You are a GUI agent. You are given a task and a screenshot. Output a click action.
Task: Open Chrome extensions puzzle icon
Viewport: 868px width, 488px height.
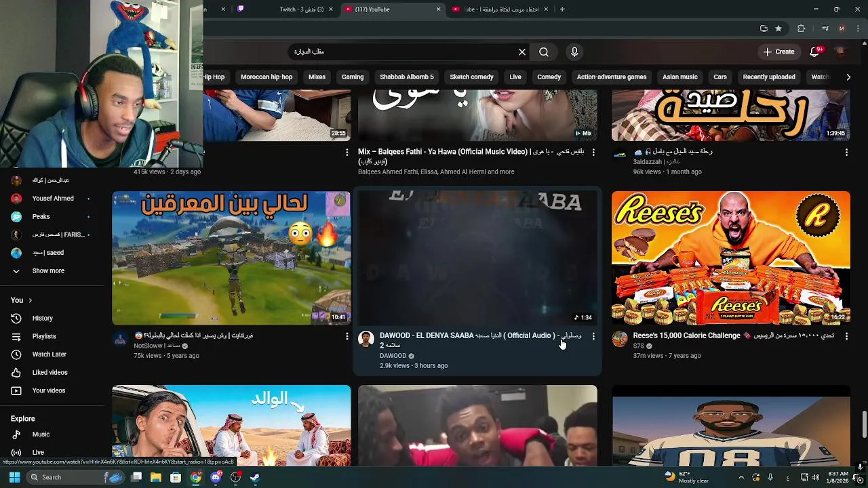[802, 28]
